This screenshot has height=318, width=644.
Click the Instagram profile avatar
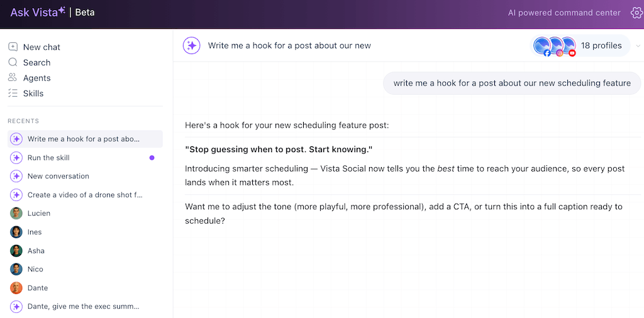(555, 45)
